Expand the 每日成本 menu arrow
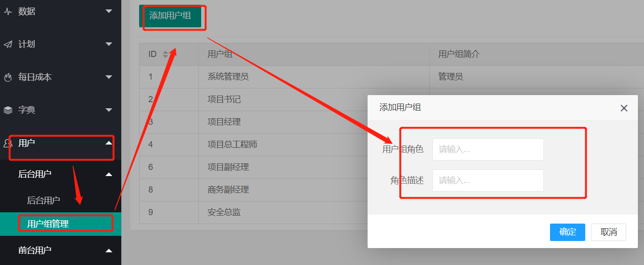The height and width of the screenshot is (265, 644). point(109,77)
